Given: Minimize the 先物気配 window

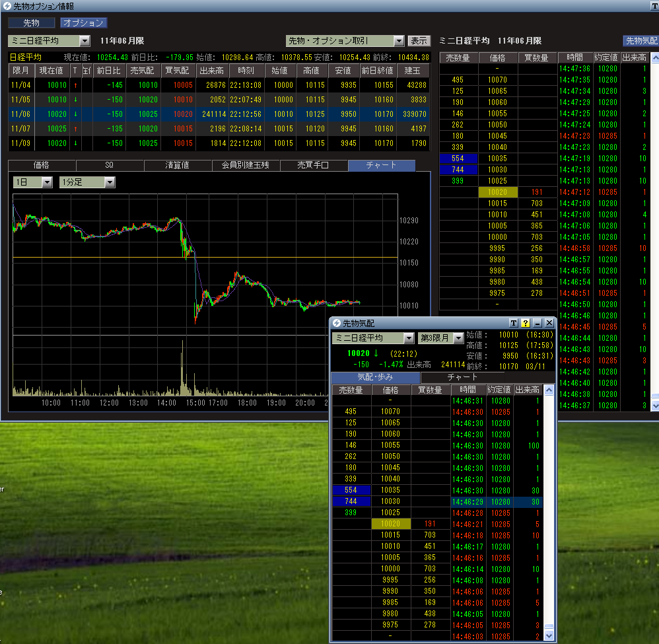Looking at the screenshot, I should point(537,323).
